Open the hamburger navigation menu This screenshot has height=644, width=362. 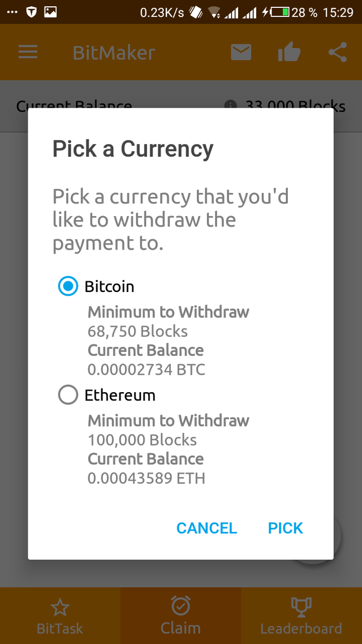point(28,53)
